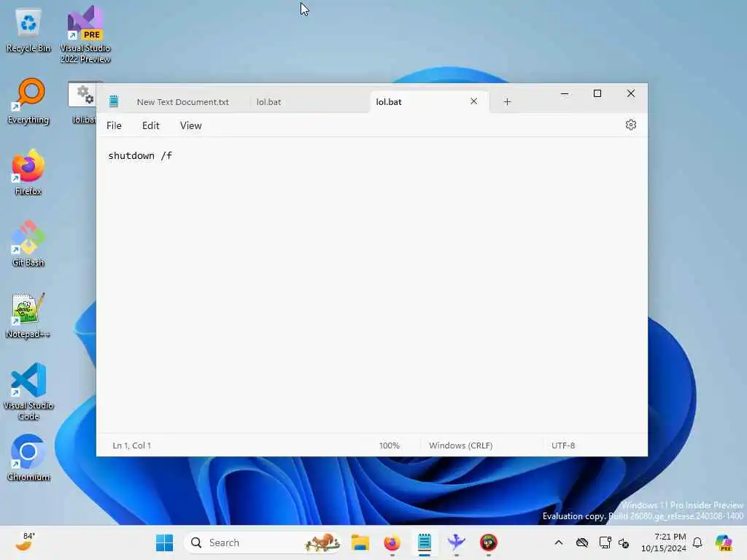Screen dimensions: 747x560
Task: Open the Windows Start menu
Action: click(x=164, y=542)
